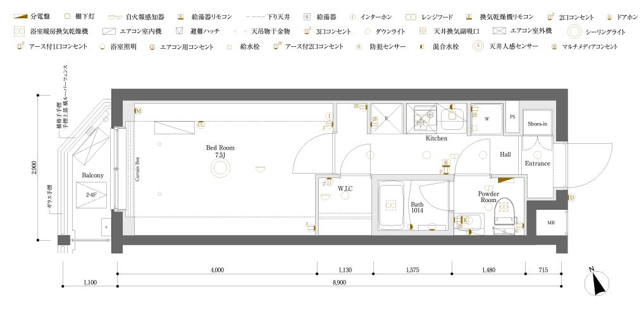644x325 pixels.
Task: Select the 給湯器 legend icon
Action: [x=307, y=16]
